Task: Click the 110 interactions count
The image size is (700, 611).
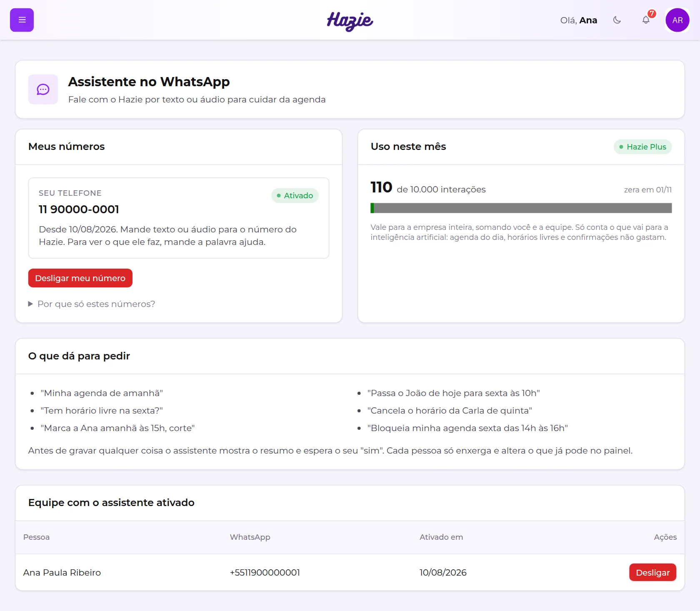Action: pyautogui.click(x=381, y=187)
